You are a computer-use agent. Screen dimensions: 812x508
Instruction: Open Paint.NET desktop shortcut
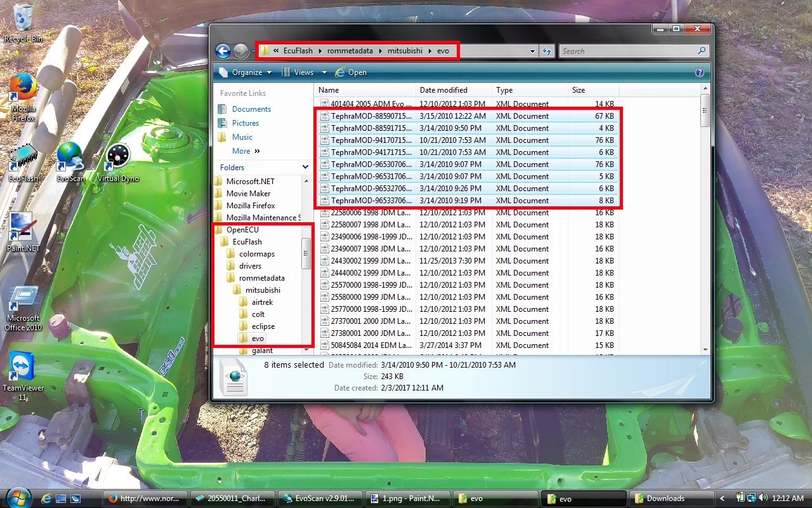pyautogui.click(x=23, y=233)
